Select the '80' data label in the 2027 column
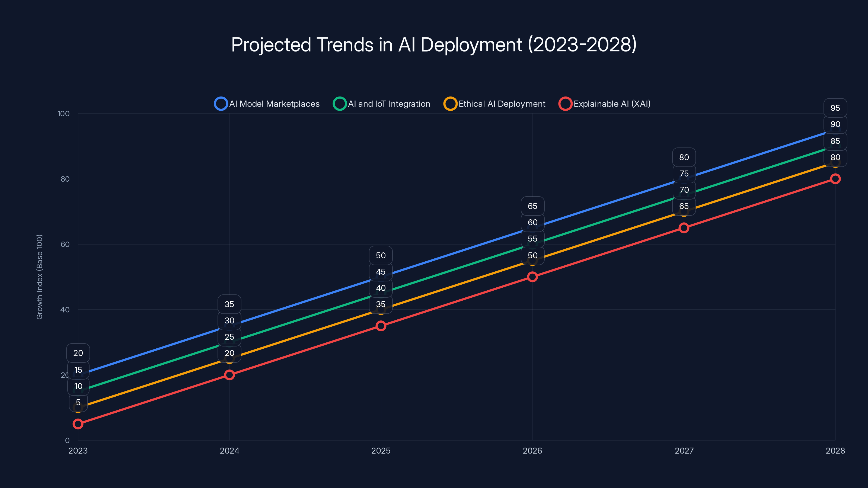The width and height of the screenshot is (868, 488). point(684,157)
